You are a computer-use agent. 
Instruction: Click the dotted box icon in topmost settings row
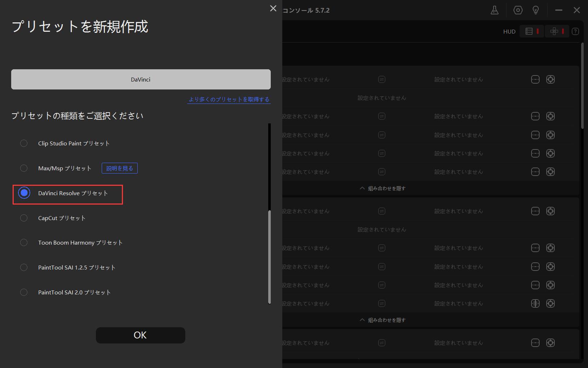(x=535, y=79)
